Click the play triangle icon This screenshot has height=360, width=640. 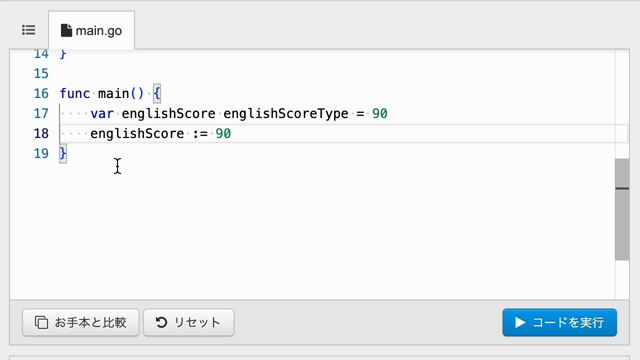(x=520, y=322)
